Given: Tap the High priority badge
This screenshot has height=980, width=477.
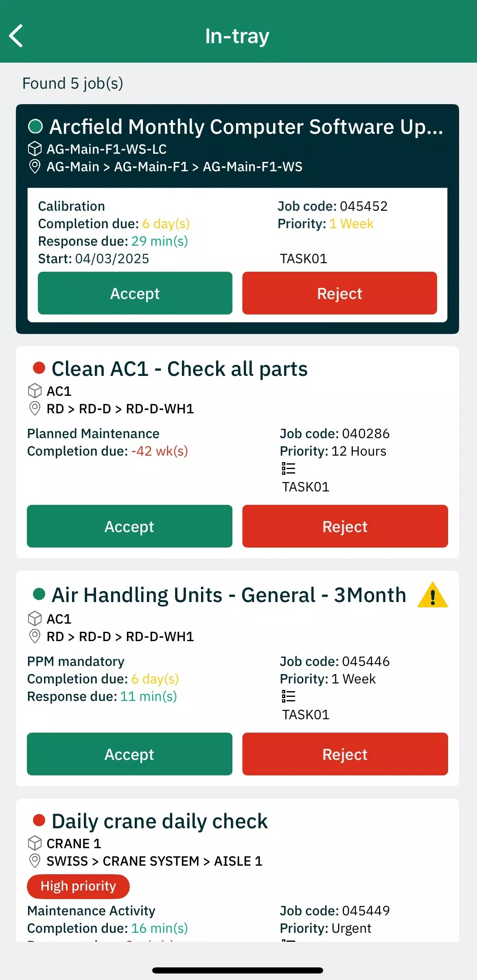Looking at the screenshot, I should pos(78,886).
